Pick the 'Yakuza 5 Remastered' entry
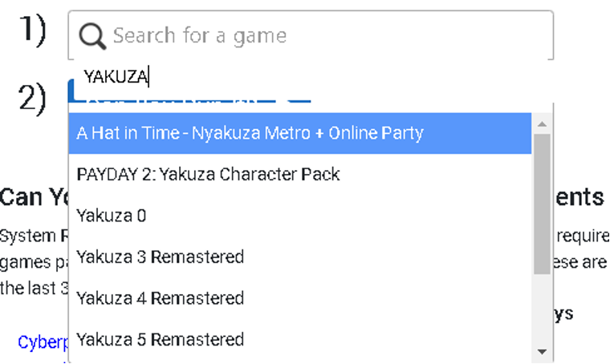The image size is (610, 364). pos(161,339)
